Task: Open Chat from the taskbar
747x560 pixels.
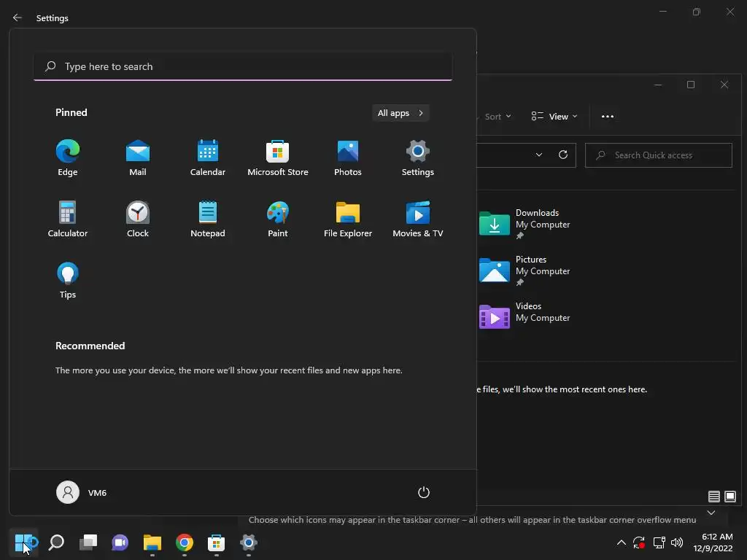Action: (x=120, y=542)
